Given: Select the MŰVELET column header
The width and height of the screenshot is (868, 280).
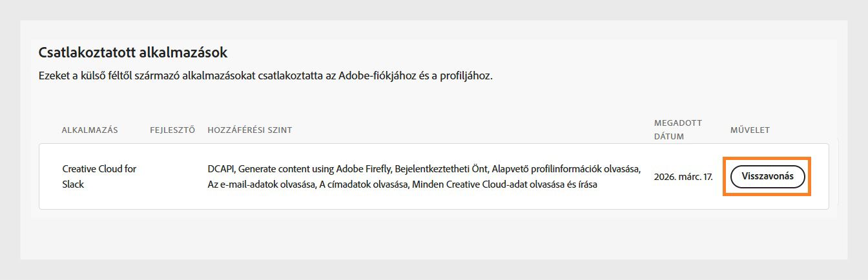Looking at the screenshot, I should 750,130.
